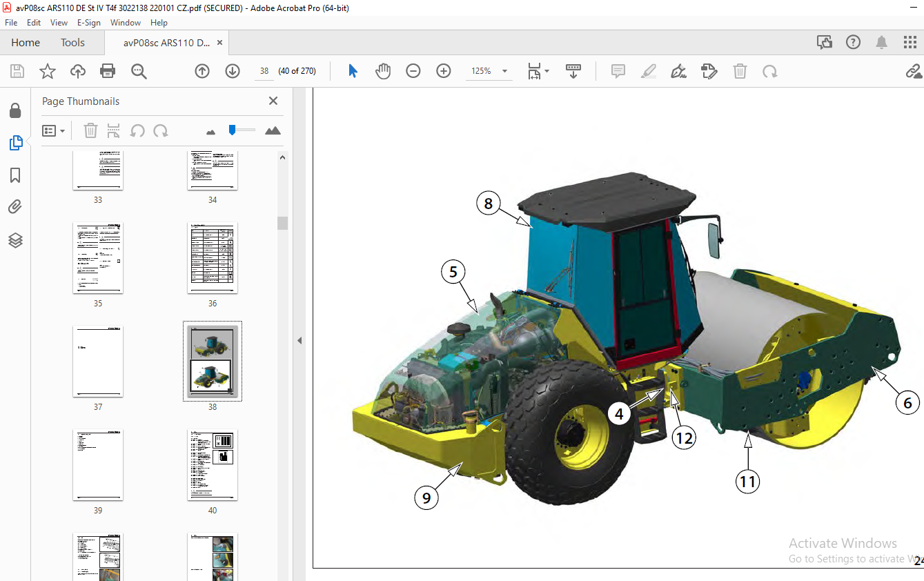
Task: Open the File menu
Action: click(x=11, y=23)
